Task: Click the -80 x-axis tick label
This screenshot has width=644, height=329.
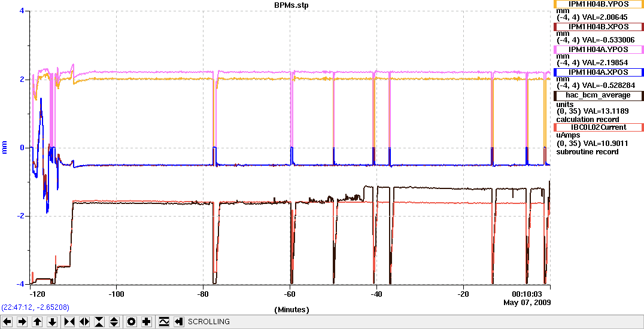Action: click(x=203, y=294)
